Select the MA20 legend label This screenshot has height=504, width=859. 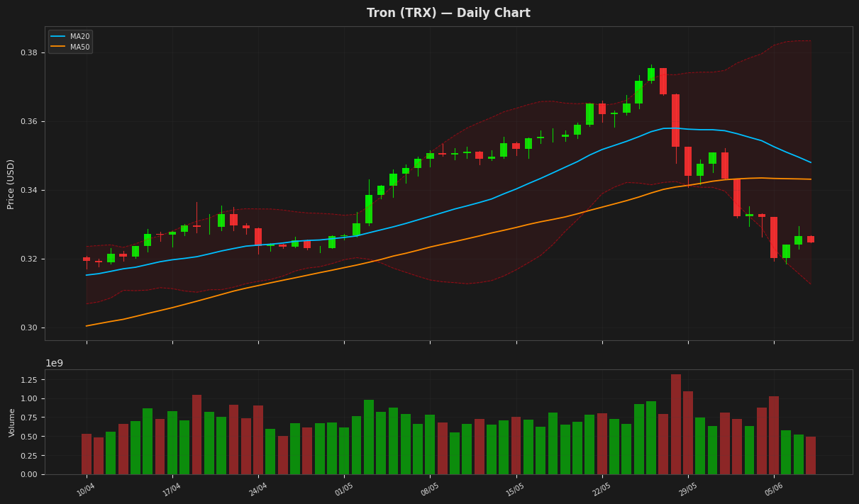click(x=79, y=37)
